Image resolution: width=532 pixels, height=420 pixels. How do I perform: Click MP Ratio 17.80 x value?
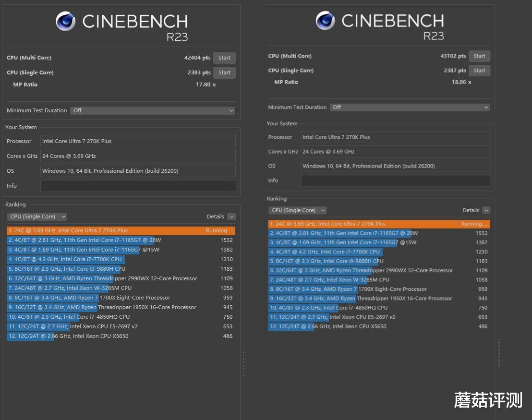pyautogui.click(x=206, y=84)
